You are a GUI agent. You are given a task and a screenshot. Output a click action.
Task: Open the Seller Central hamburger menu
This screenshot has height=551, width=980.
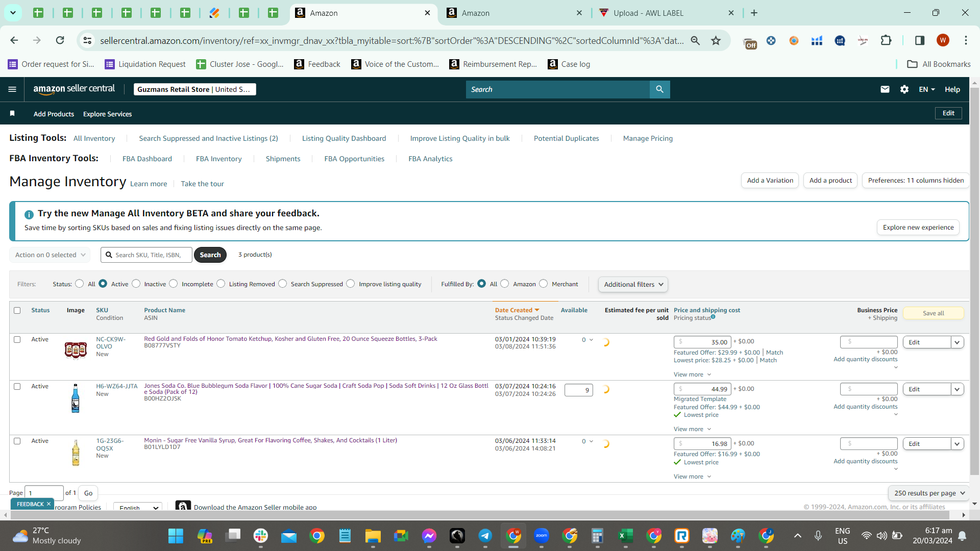coord(12,89)
